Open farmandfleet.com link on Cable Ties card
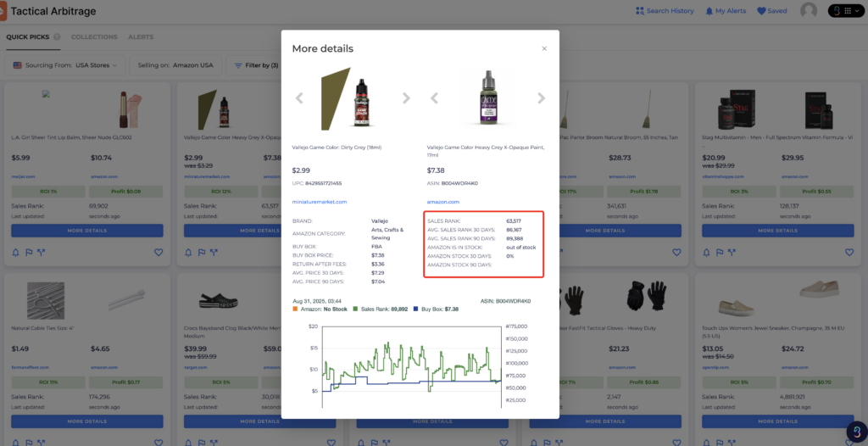This screenshot has height=446, width=868. coord(31,367)
